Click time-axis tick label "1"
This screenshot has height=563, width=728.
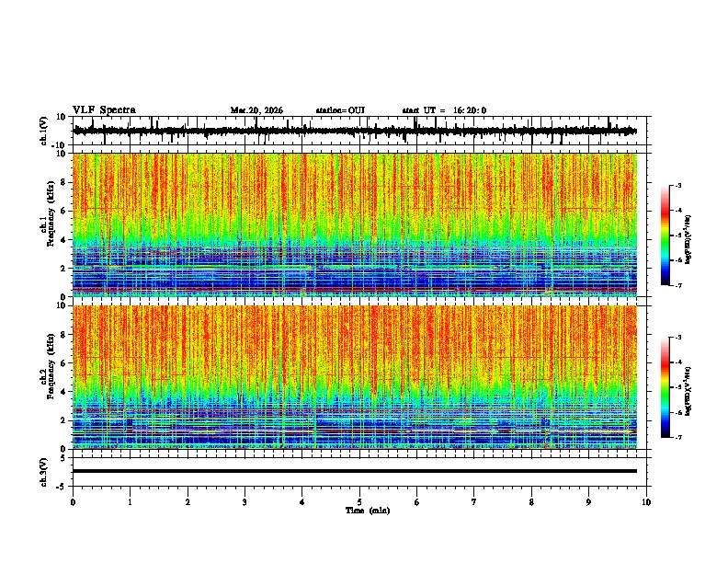(130, 502)
